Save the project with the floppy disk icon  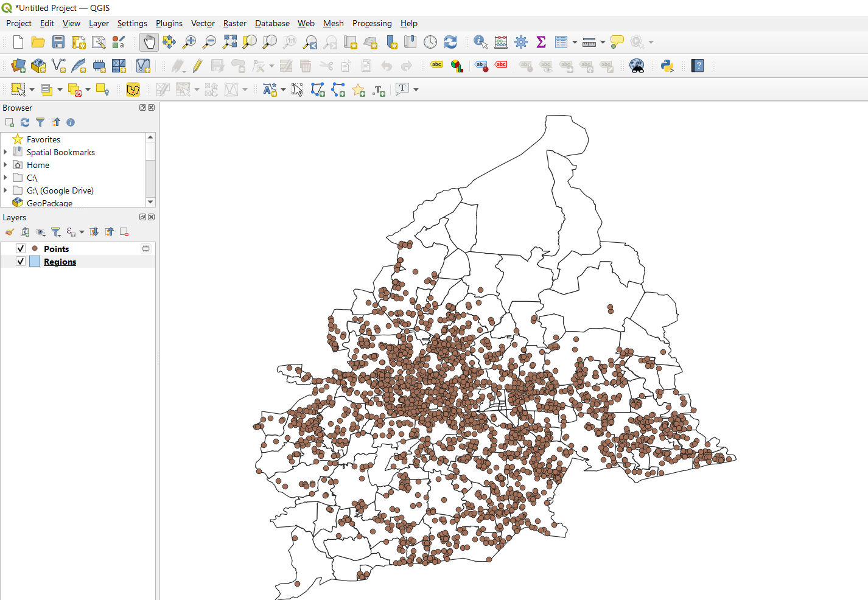[x=58, y=42]
